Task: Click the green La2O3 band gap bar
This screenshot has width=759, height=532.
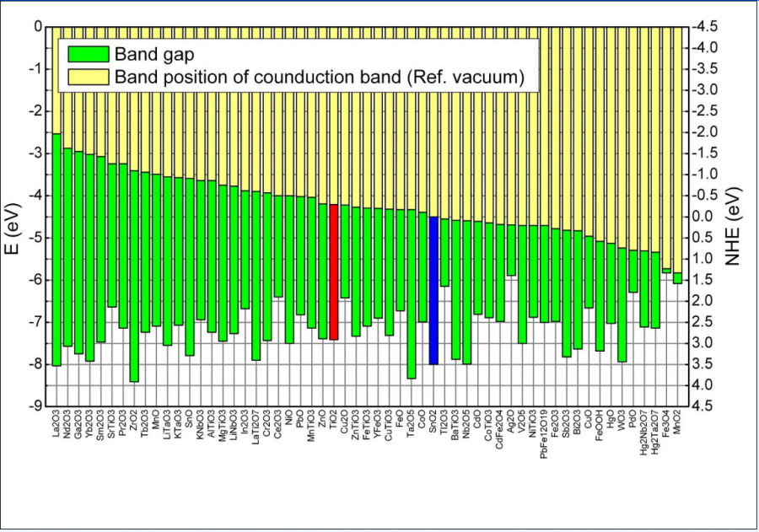Action: coord(57,250)
